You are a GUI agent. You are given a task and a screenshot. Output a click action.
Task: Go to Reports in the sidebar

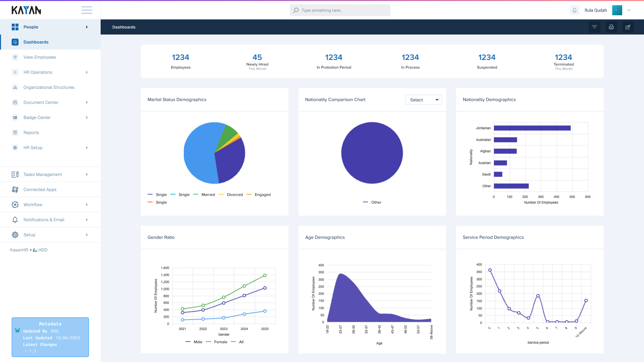tap(31, 133)
